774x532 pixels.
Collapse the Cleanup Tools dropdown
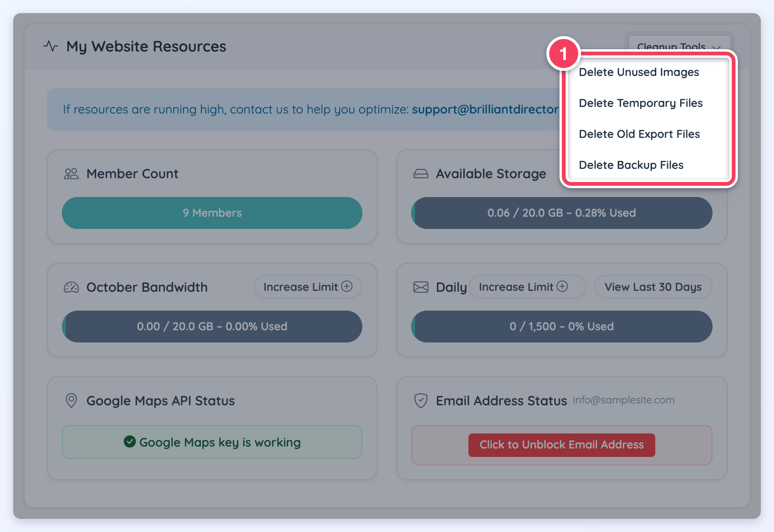[679, 46]
